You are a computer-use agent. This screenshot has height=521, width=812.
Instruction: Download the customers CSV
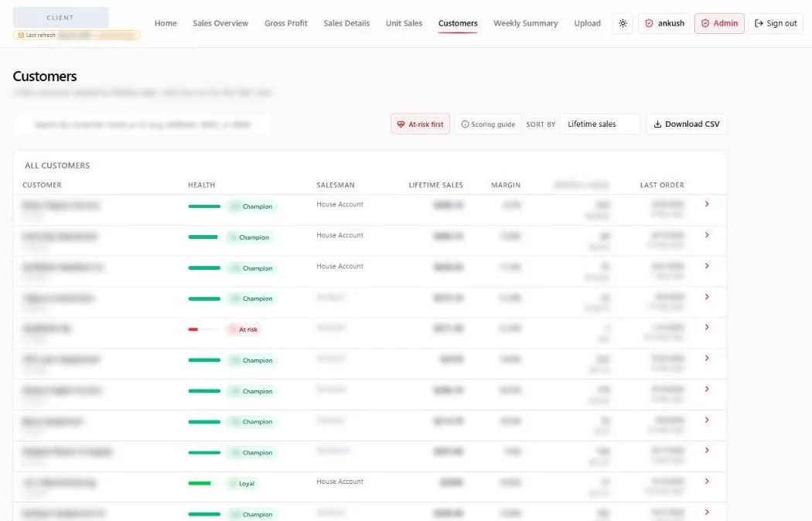(686, 124)
